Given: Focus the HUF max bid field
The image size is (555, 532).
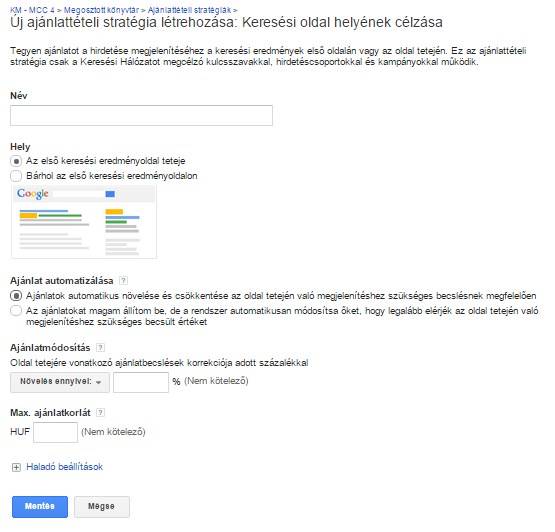Looking at the screenshot, I should coord(55,432).
